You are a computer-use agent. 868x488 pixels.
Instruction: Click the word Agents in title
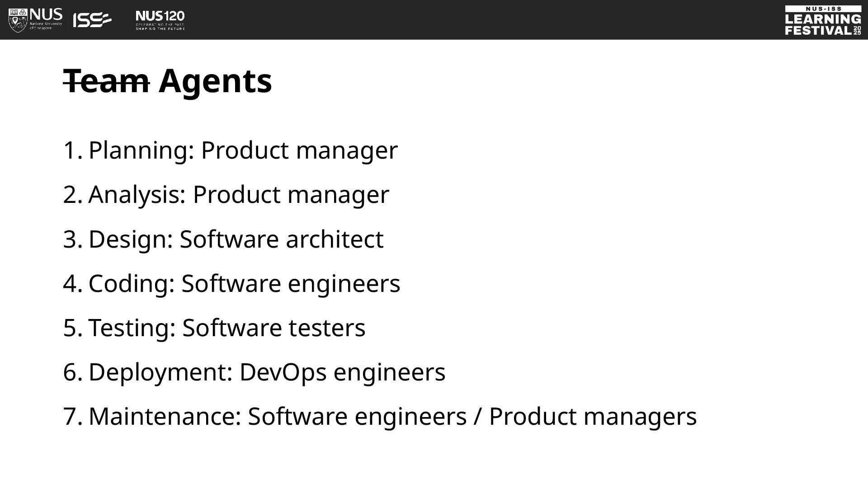215,81
